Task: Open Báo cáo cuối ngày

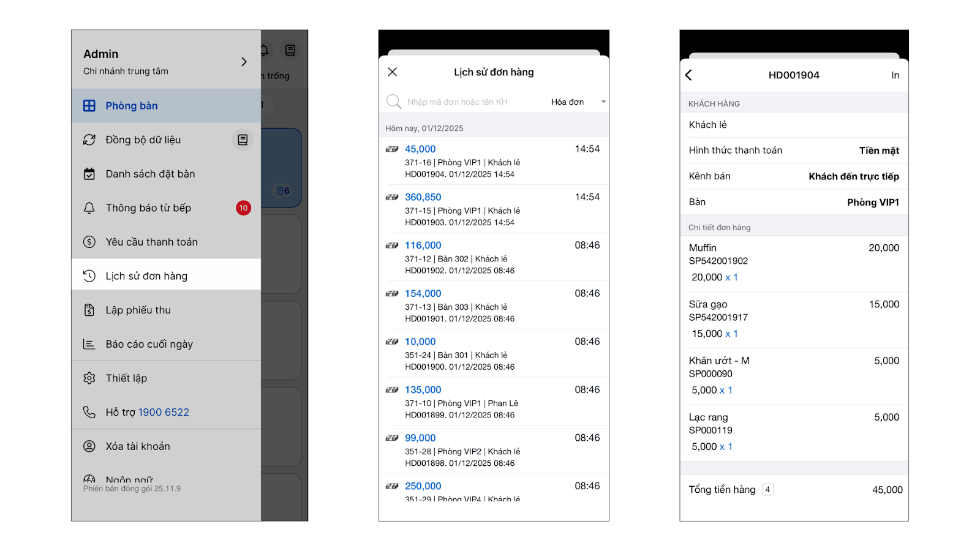Action: [166, 344]
